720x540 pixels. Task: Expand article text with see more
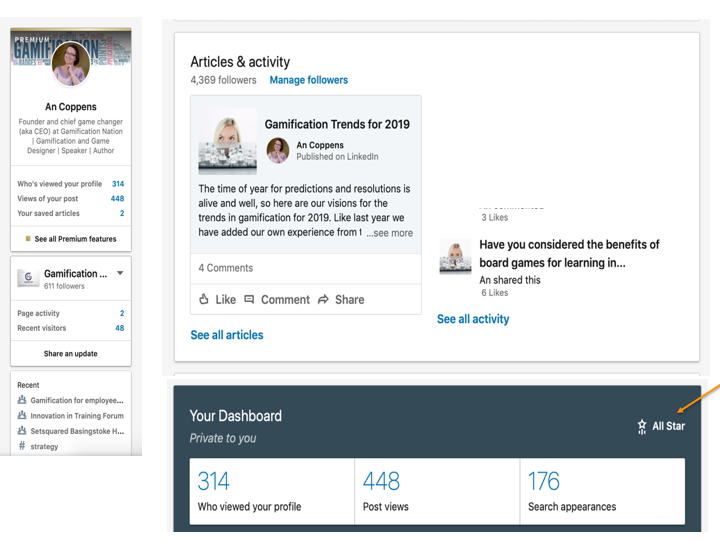coord(389,233)
